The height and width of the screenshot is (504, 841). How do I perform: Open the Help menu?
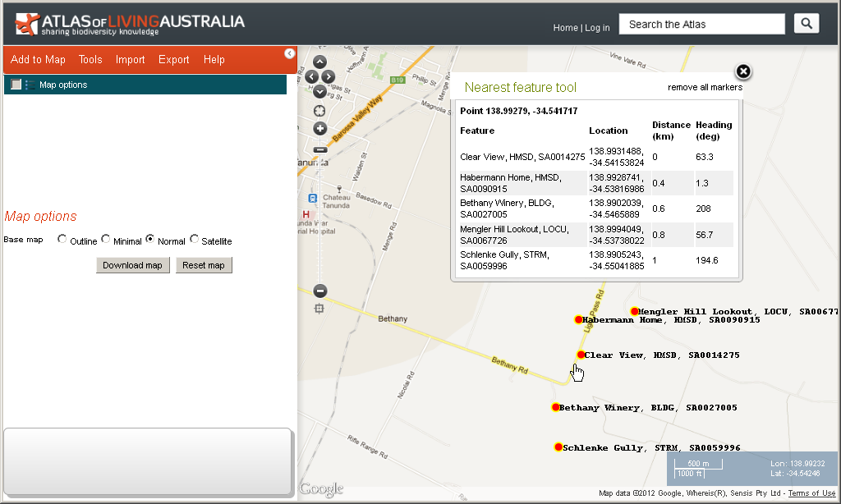pos(214,60)
